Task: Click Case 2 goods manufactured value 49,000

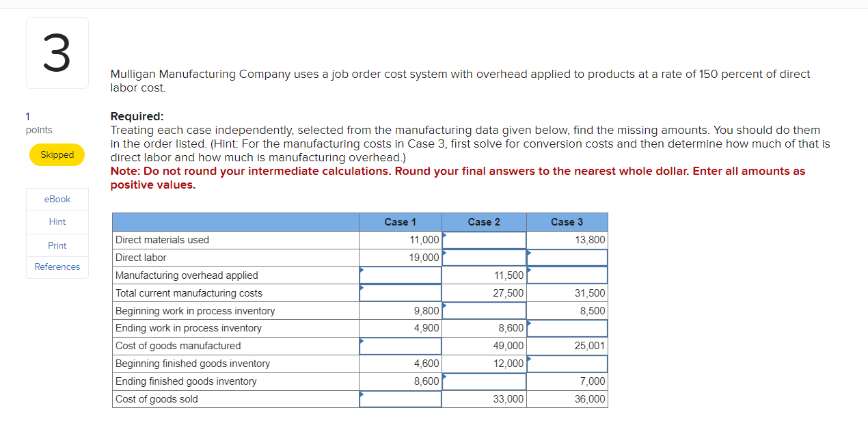Action: point(508,346)
